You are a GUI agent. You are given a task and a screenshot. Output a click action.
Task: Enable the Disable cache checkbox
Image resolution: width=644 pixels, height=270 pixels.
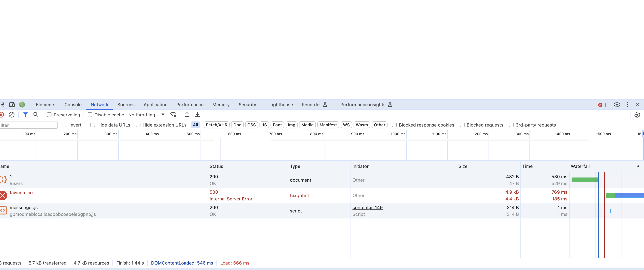90,115
